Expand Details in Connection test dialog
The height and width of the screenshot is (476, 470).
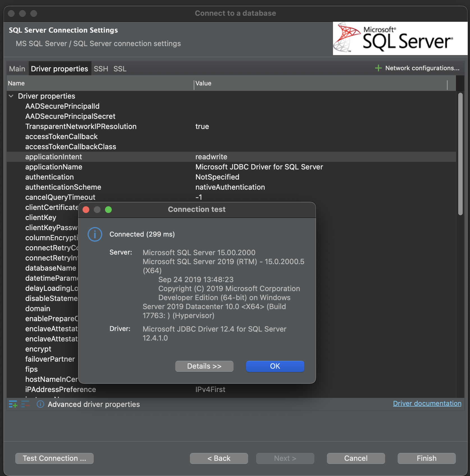[x=204, y=366]
